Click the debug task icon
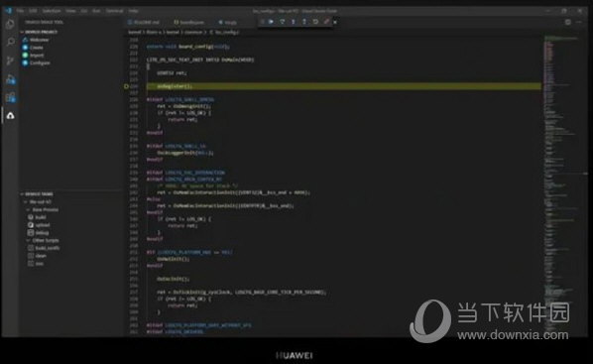The width and height of the screenshot is (593, 364). click(x=31, y=233)
